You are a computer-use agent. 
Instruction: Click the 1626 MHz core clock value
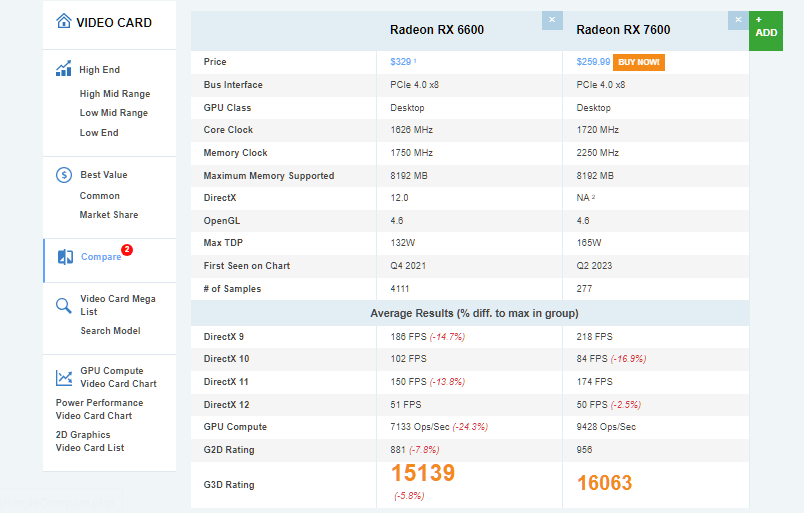(x=411, y=130)
